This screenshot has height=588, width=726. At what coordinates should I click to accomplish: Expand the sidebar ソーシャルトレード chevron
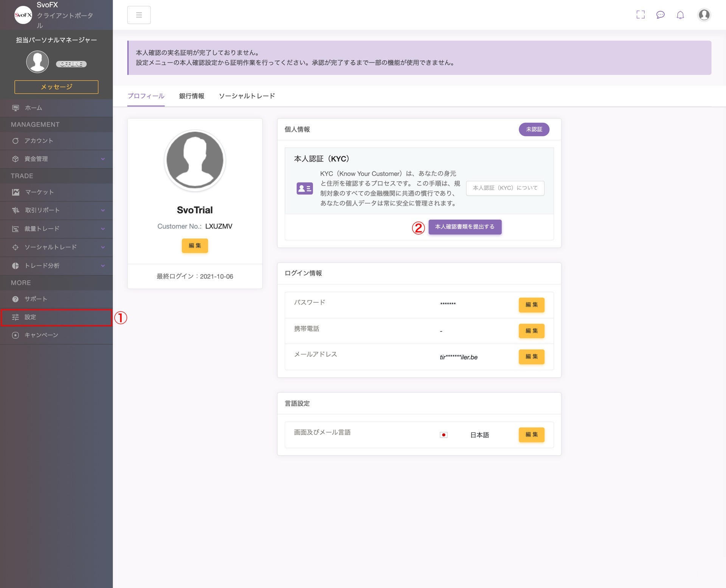point(103,248)
